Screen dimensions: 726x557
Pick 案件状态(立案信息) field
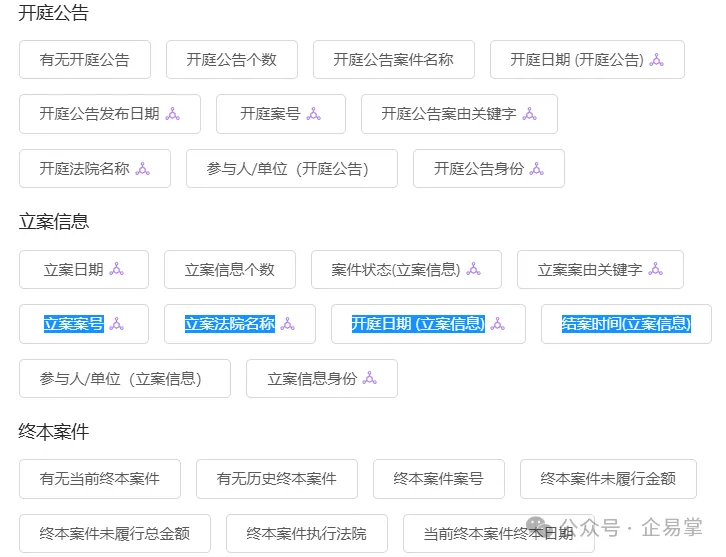click(407, 269)
